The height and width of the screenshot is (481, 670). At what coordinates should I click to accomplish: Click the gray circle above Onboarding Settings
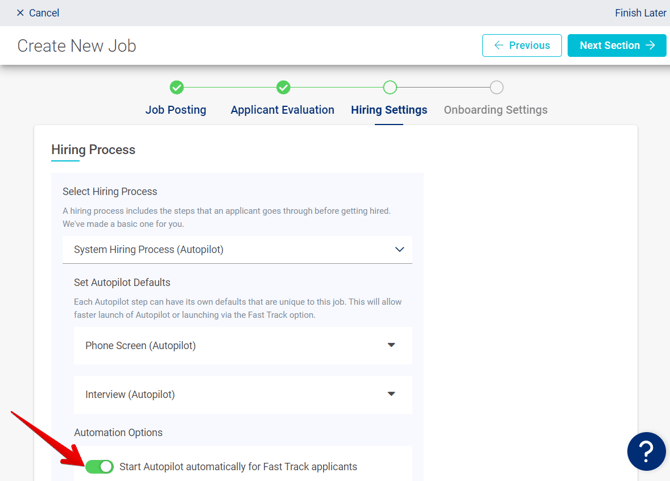coord(496,88)
